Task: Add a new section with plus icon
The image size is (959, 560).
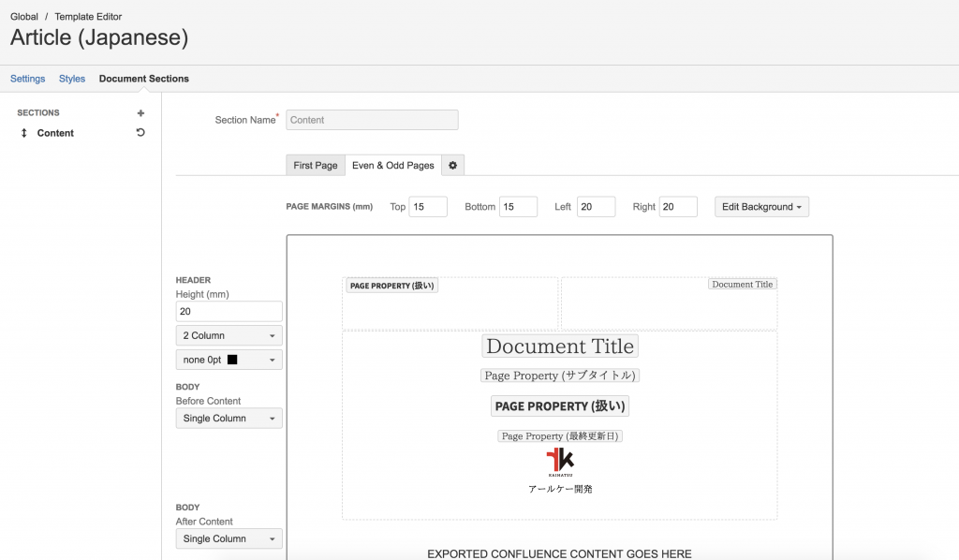Action: pos(140,113)
